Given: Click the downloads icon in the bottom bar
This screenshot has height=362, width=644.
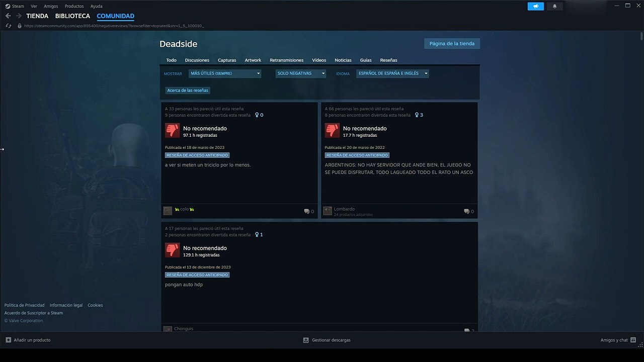Looking at the screenshot, I should [305, 340].
